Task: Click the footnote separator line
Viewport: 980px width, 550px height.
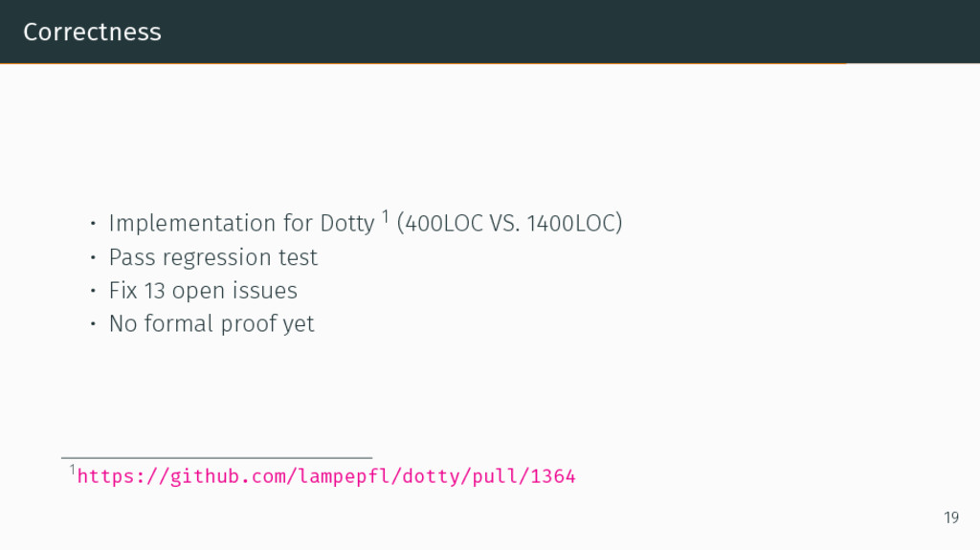Action: 216,458
